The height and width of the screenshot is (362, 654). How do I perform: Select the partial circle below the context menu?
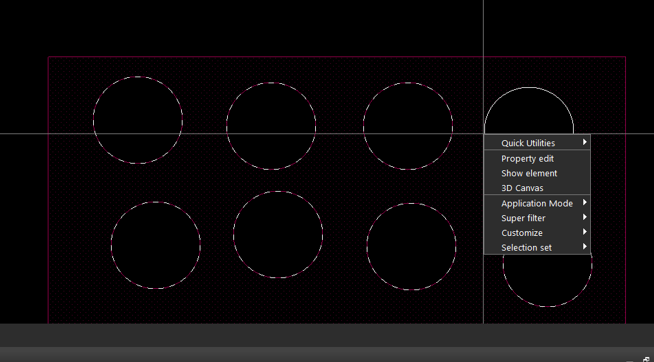[548, 280]
